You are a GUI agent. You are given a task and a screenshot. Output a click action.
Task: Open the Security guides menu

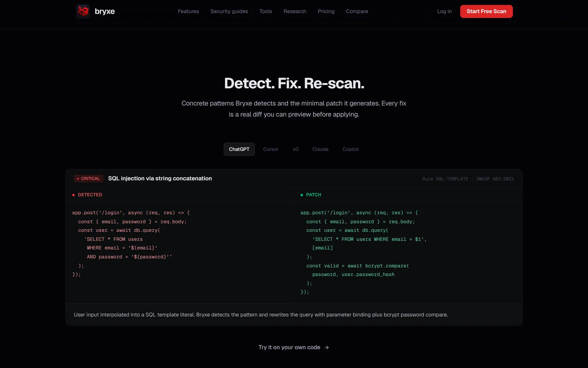[x=229, y=11]
